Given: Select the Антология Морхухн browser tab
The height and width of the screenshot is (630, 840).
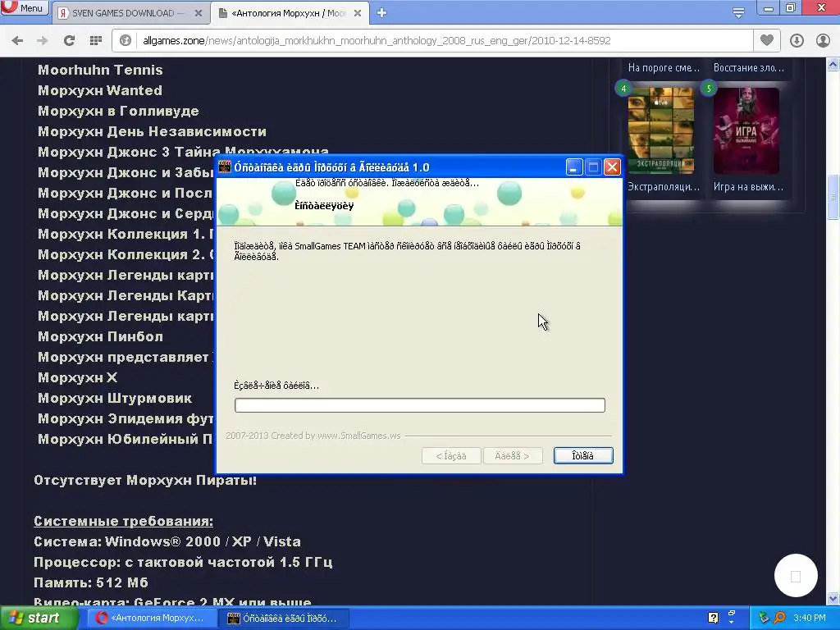Looking at the screenshot, I should click(x=288, y=13).
